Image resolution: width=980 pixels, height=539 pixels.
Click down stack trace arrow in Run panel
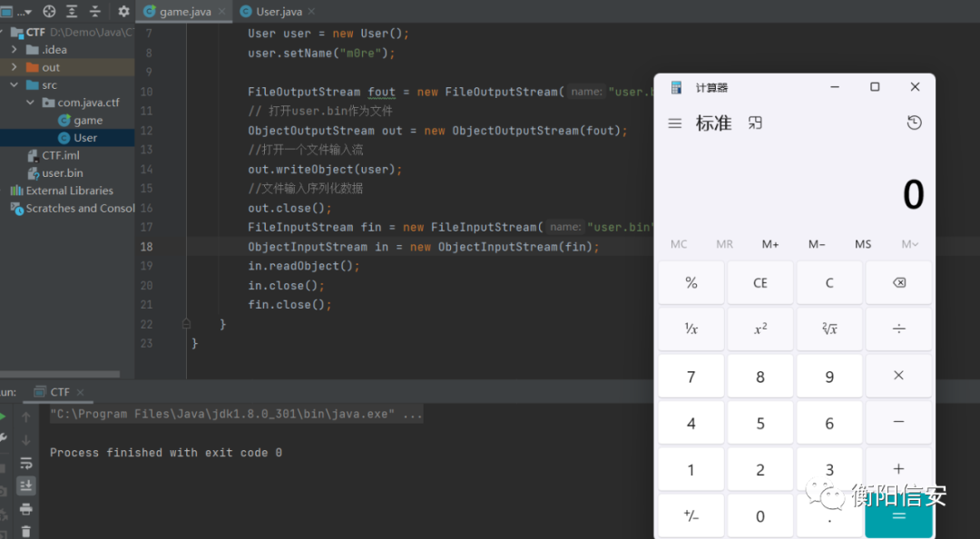point(25,439)
